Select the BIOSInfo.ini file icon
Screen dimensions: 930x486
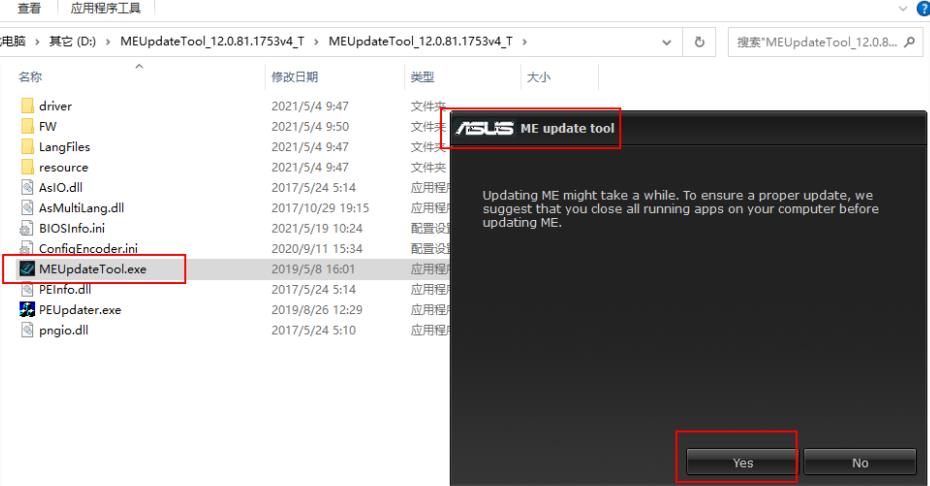point(27,228)
